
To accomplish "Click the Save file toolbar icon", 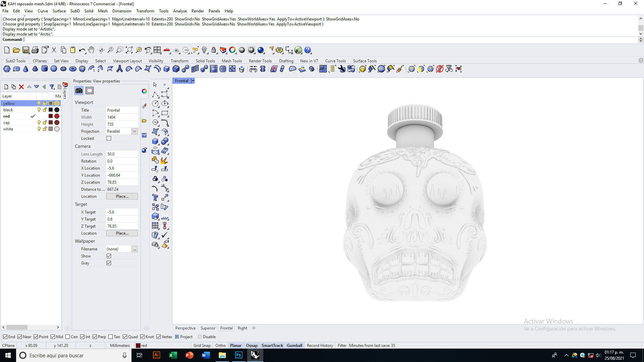I will [25, 50].
